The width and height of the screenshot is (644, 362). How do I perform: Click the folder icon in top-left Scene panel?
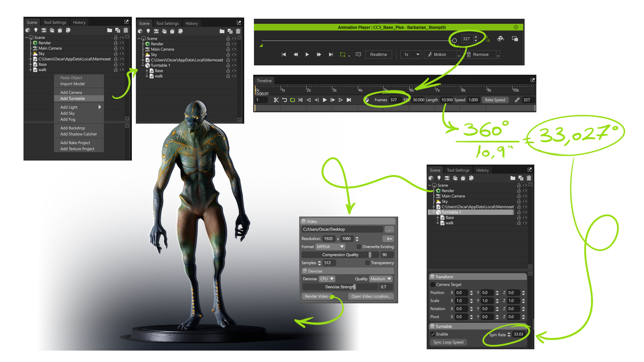tap(110, 30)
